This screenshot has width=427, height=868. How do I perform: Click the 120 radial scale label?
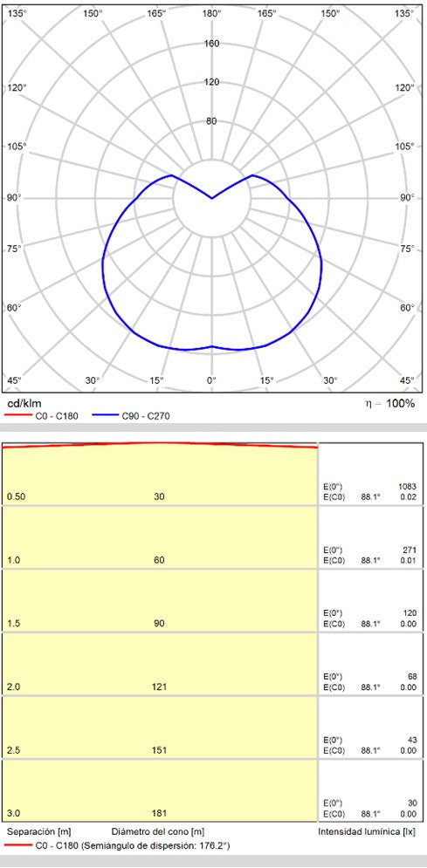[x=211, y=82]
